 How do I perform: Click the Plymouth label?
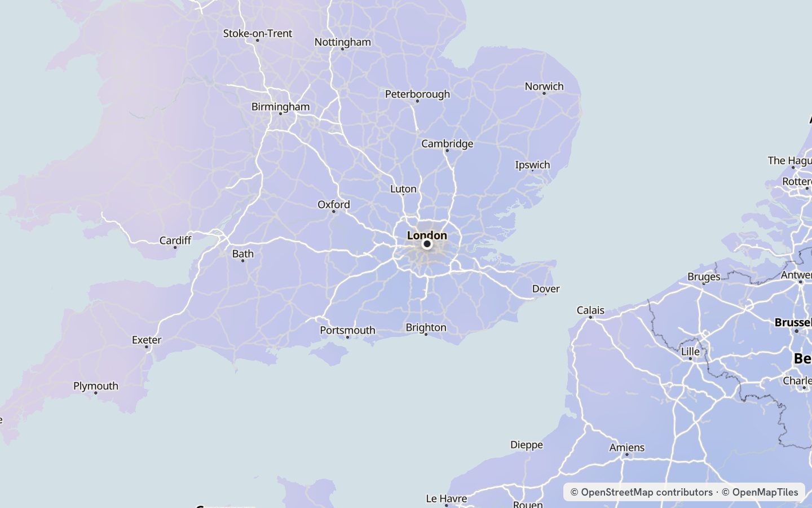click(x=96, y=386)
